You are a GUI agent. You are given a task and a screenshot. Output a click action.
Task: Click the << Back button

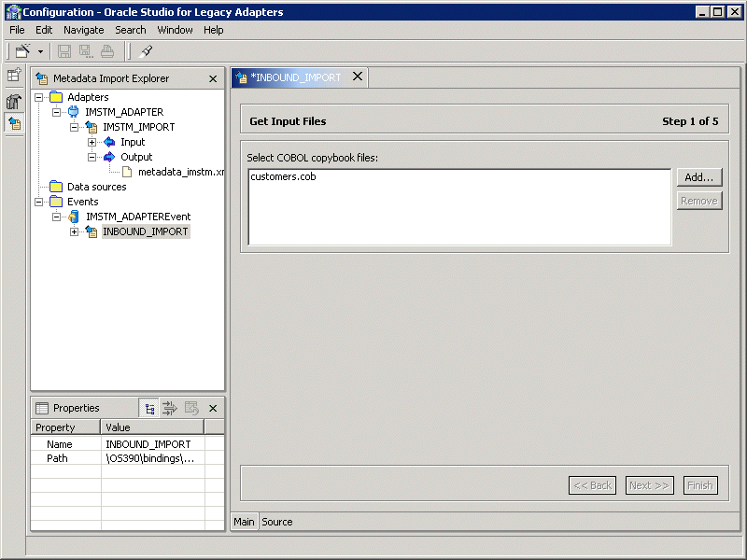pos(592,485)
